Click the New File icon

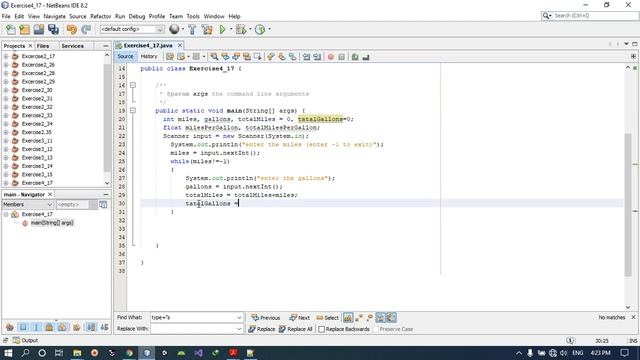(x=11, y=29)
